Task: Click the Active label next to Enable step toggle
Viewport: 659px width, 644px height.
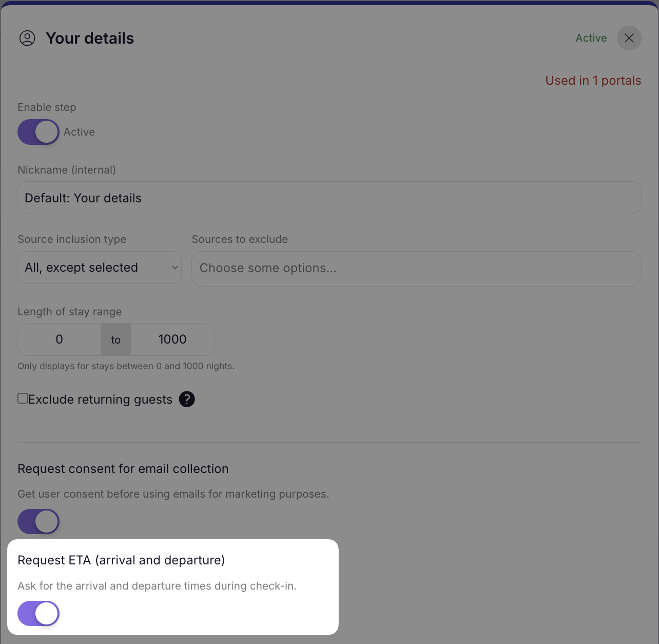Action: [80, 132]
